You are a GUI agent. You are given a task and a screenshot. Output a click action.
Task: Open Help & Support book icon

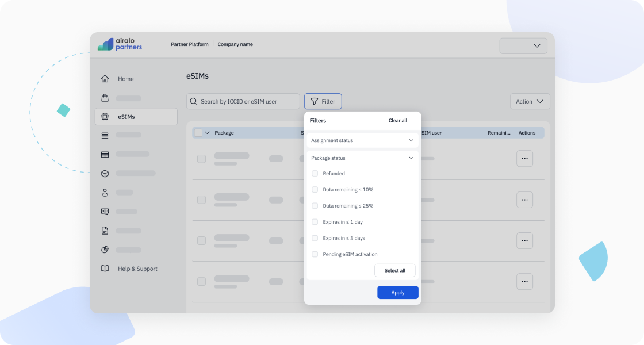(x=105, y=269)
